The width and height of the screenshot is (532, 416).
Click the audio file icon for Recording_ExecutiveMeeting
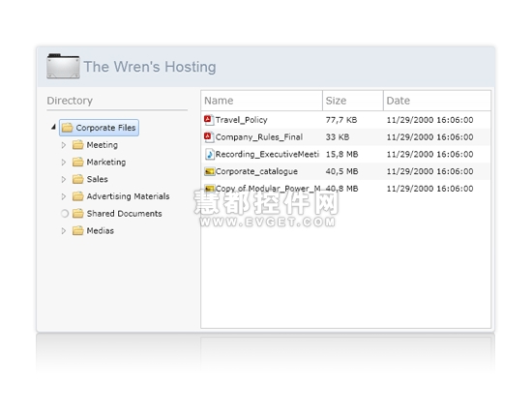tap(209, 155)
